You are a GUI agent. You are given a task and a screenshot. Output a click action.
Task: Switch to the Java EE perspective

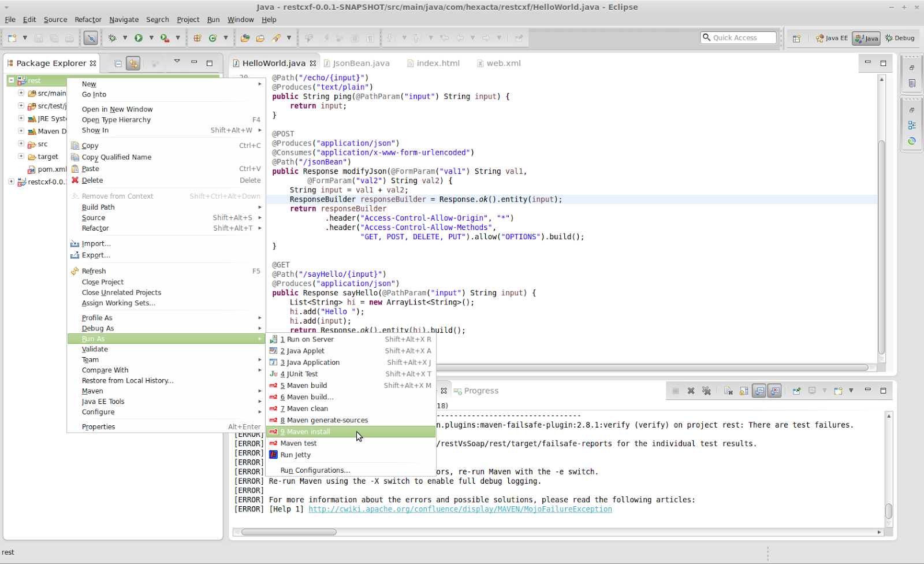(x=832, y=38)
